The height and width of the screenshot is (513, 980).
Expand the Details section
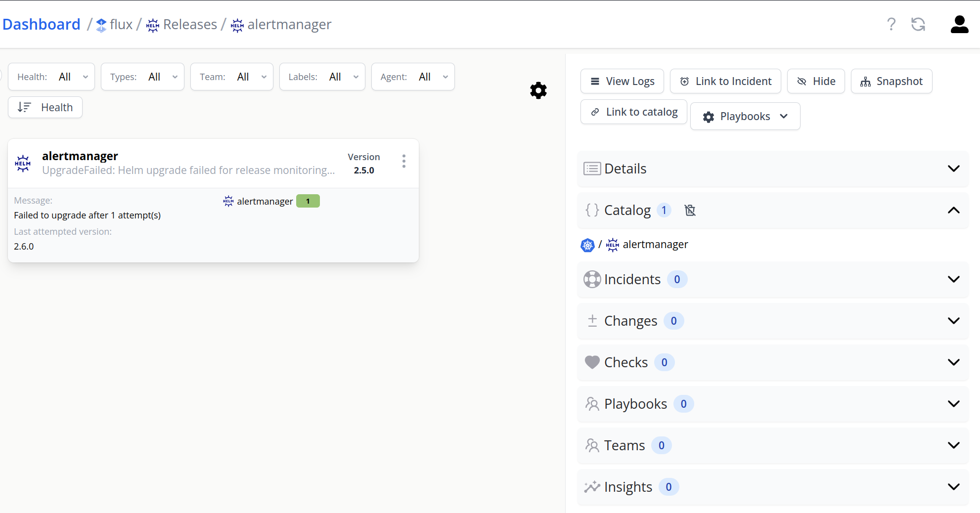pos(953,169)
